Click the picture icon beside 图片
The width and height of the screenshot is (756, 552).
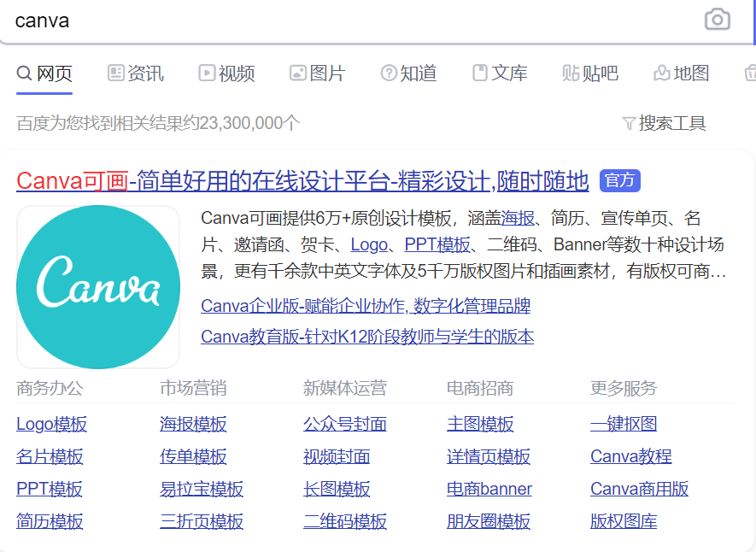[x=298, y=73]
